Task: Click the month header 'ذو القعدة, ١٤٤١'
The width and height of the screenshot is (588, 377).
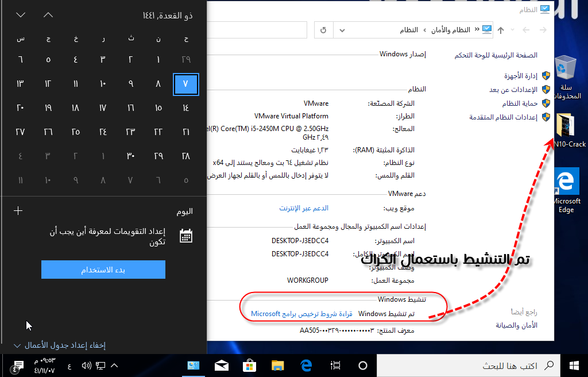Action: point(168,16)
